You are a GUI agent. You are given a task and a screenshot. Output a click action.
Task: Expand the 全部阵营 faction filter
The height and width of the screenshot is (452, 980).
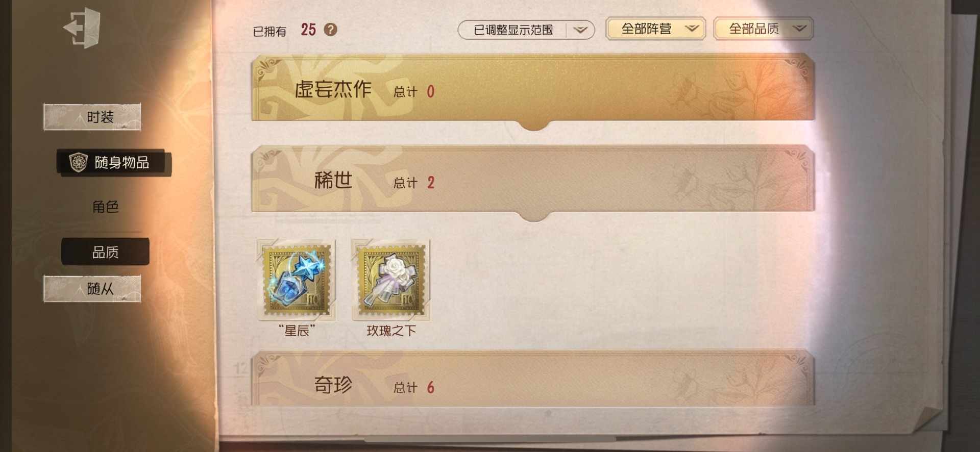[655, 29]
